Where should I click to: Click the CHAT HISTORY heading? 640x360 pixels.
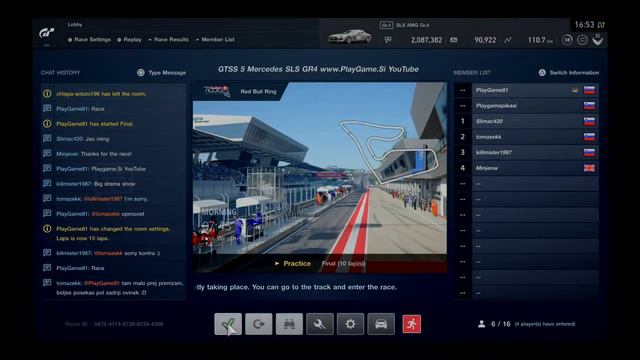tap(60, 73)
